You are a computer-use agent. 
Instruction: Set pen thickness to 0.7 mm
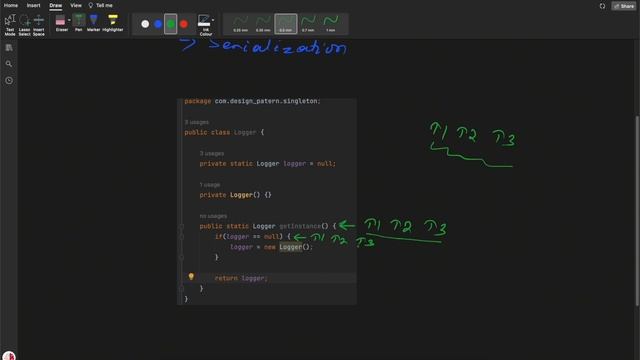308,24
